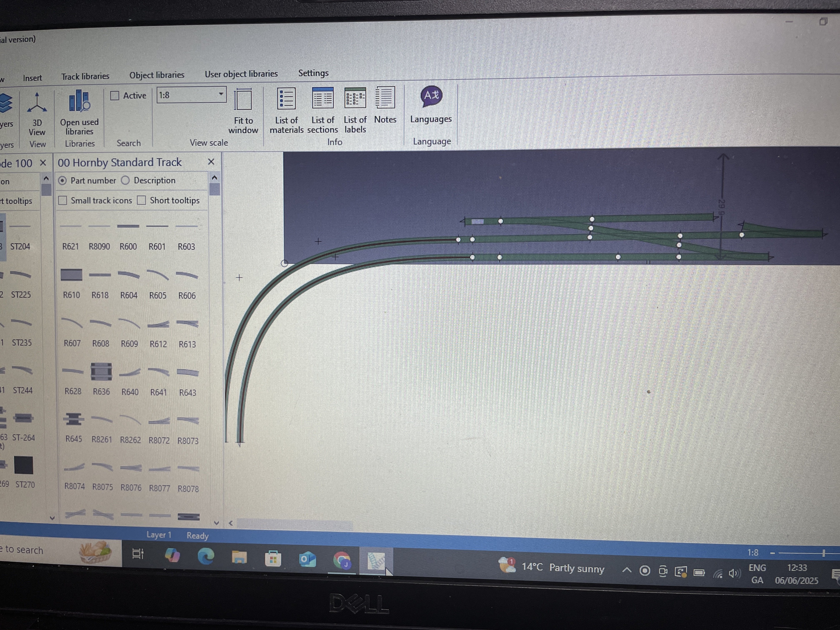Open Microsoft Edge from taskbar

pyautogui.click(x=206, y=556)
